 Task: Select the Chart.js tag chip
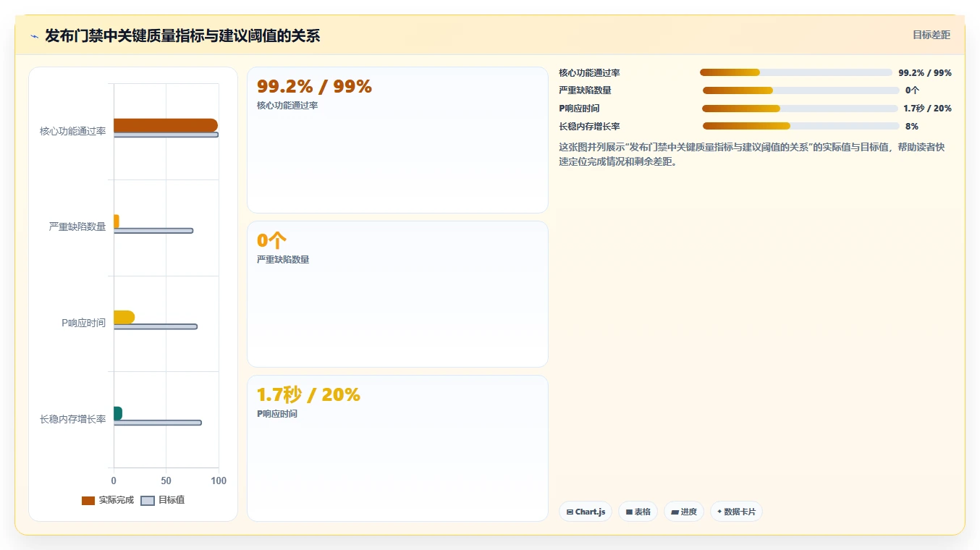coord(585,512)
